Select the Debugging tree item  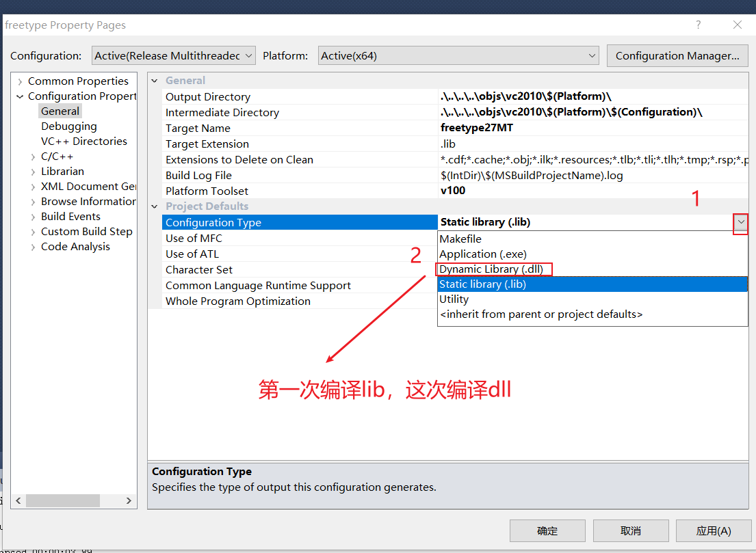[68, 126]
